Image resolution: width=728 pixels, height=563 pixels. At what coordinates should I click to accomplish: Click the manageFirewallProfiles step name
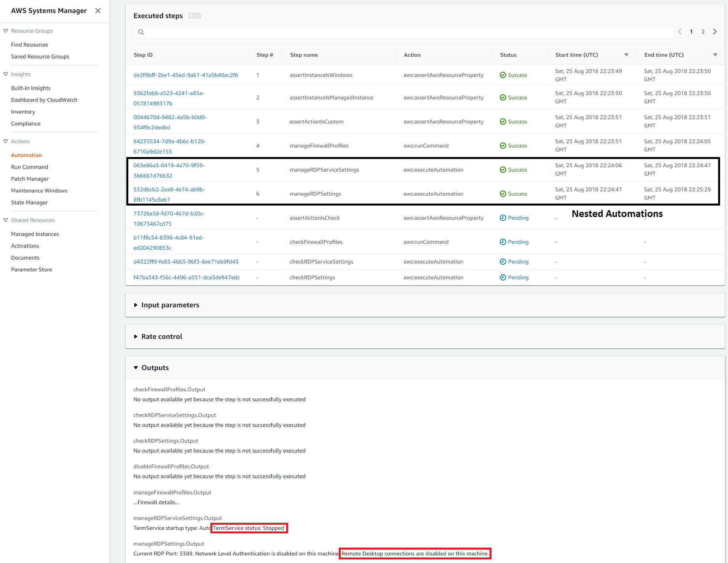319,146
